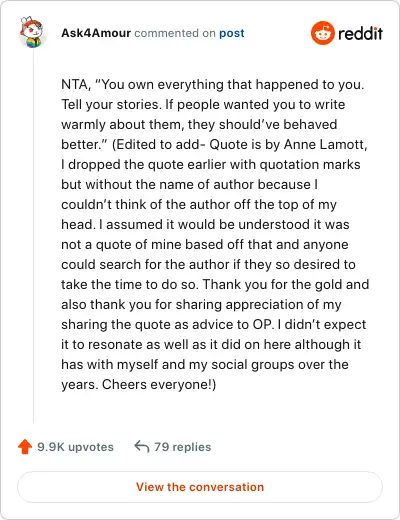The width and height of the screenshot is (400, 520).
Task: Click the "Edited to add" note
Action: click(x=159, y=145)
